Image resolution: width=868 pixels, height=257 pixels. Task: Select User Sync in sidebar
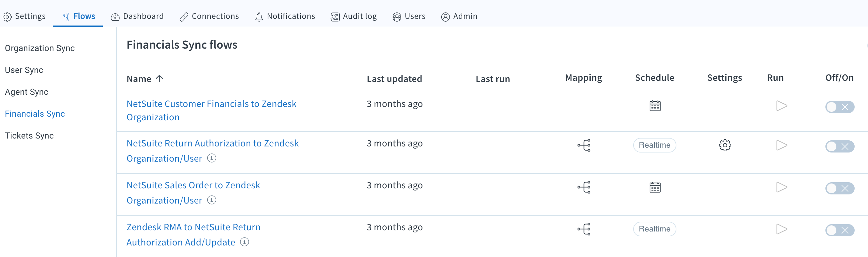(x=24, y=70)
